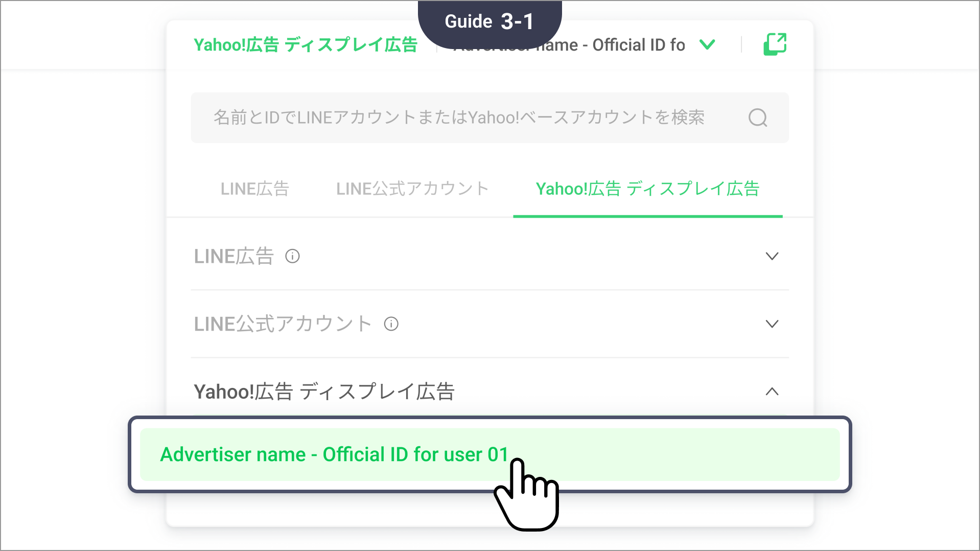The width and height of the screenshot is (980, 551).
Task: Switch to the LINE公式アカウント tab
Action: (412, 189)
